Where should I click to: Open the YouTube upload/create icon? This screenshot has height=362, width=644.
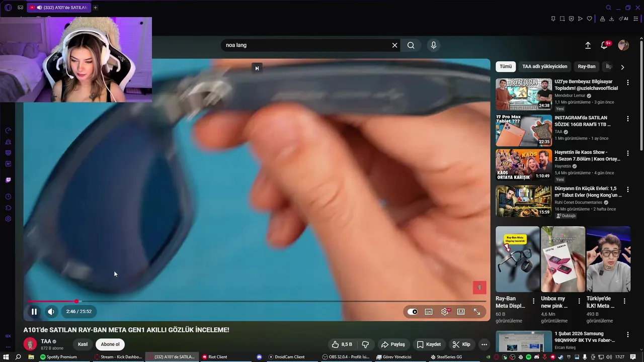click(588, 45)
